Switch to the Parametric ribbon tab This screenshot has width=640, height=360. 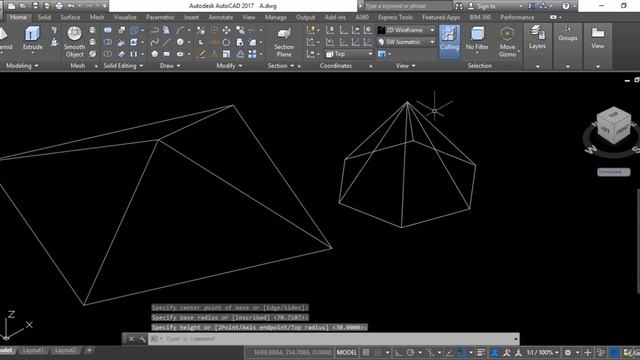tap(160, 17)
